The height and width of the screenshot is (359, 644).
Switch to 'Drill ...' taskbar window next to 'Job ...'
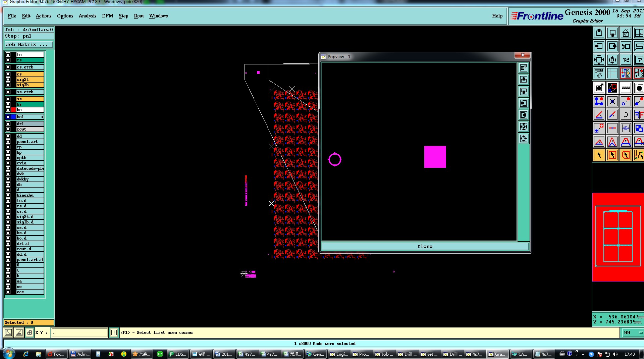407,354
